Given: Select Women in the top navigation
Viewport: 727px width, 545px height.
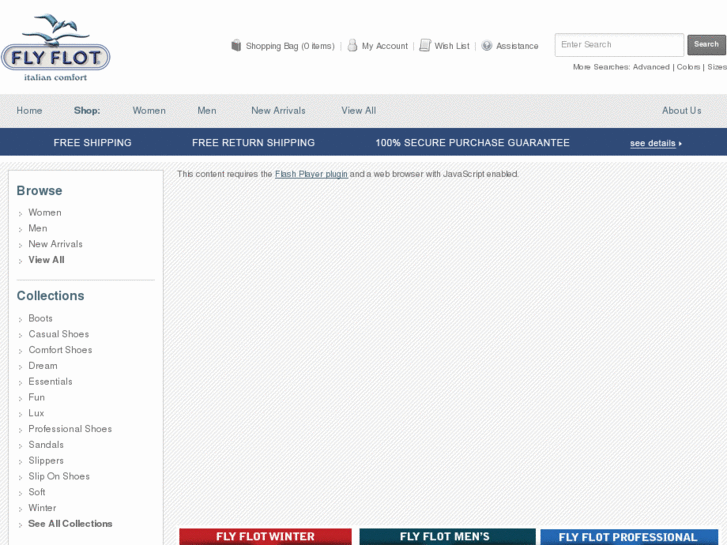Looking at the screenshot, I should (x=149, y=110).
